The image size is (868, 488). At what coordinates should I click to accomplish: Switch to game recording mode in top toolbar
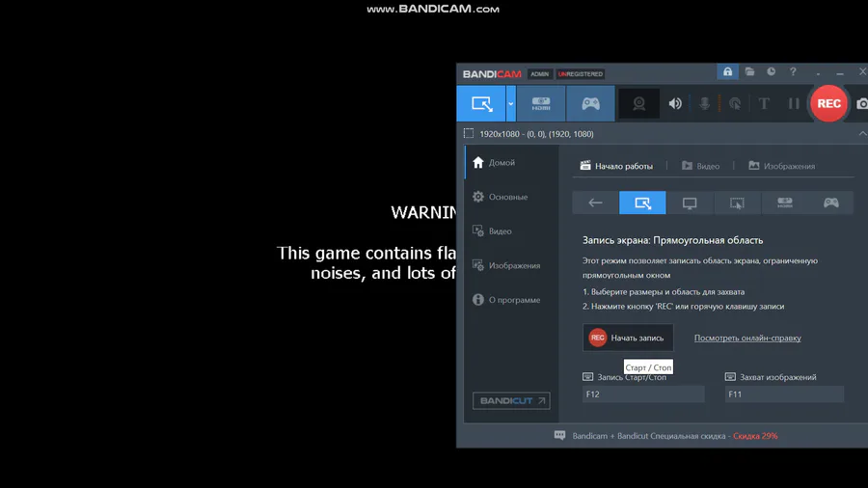590,103
